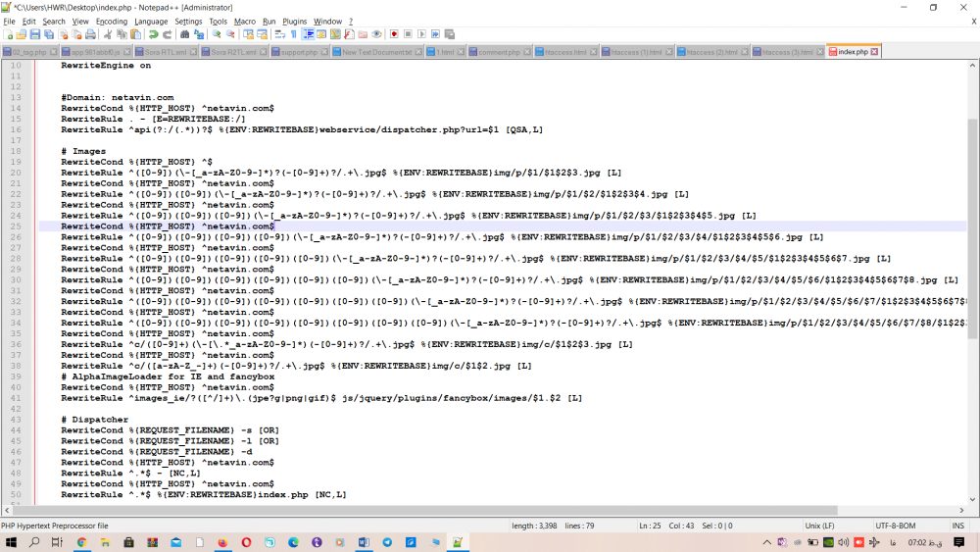
Task: Click the Document Map toolbar icon
Action: pyautogui.click(x=335, y=34)
